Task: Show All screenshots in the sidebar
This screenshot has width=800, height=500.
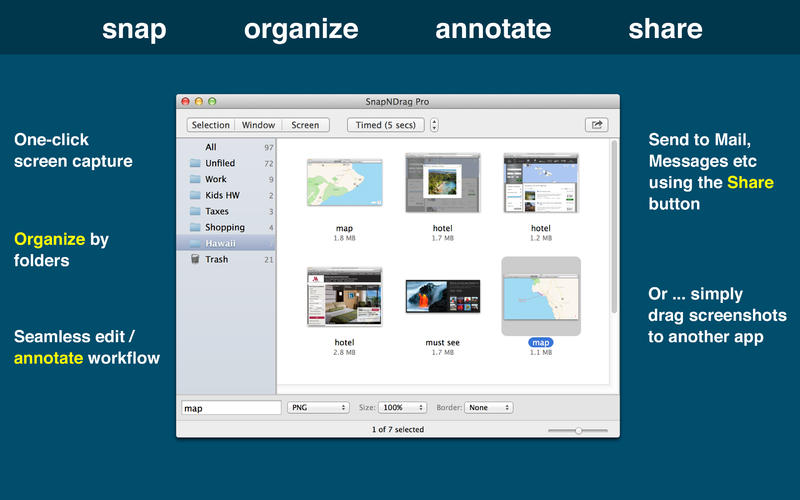Action: [210, 147]
